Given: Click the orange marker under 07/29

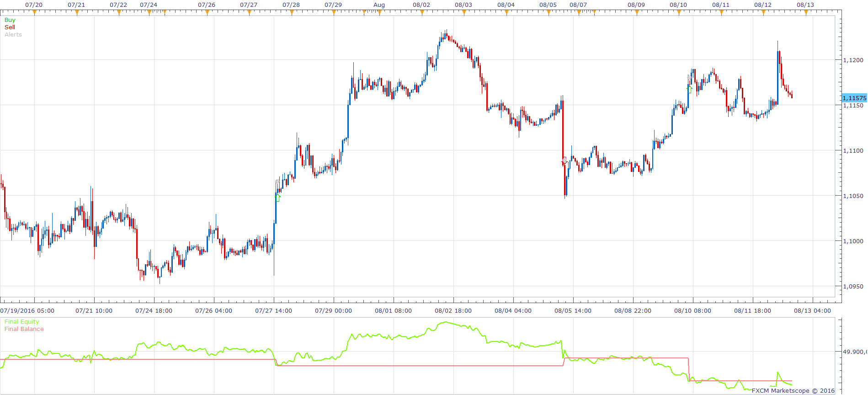Looking at the screenshot, I should tap(334, 12).
